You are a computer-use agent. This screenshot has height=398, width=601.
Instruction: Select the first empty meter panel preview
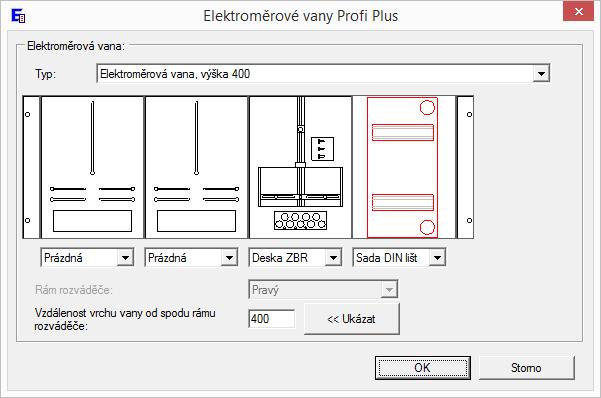click(x=92, y=167)
